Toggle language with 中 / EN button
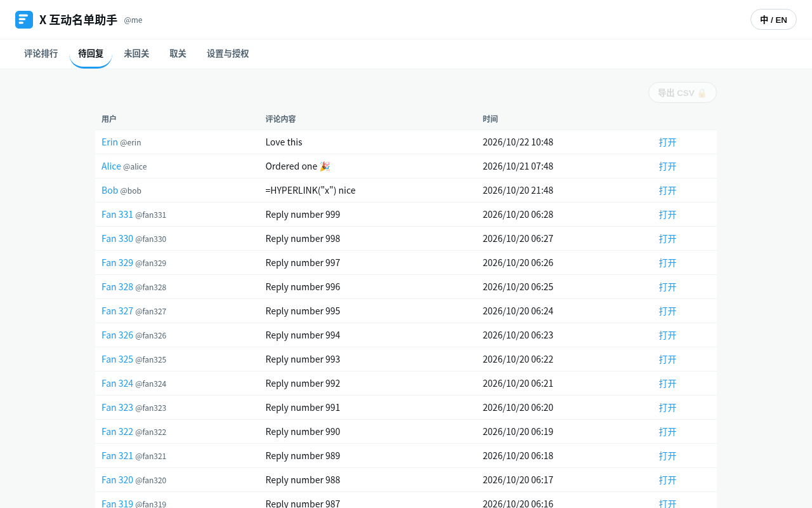 click(x=773, y=20)
